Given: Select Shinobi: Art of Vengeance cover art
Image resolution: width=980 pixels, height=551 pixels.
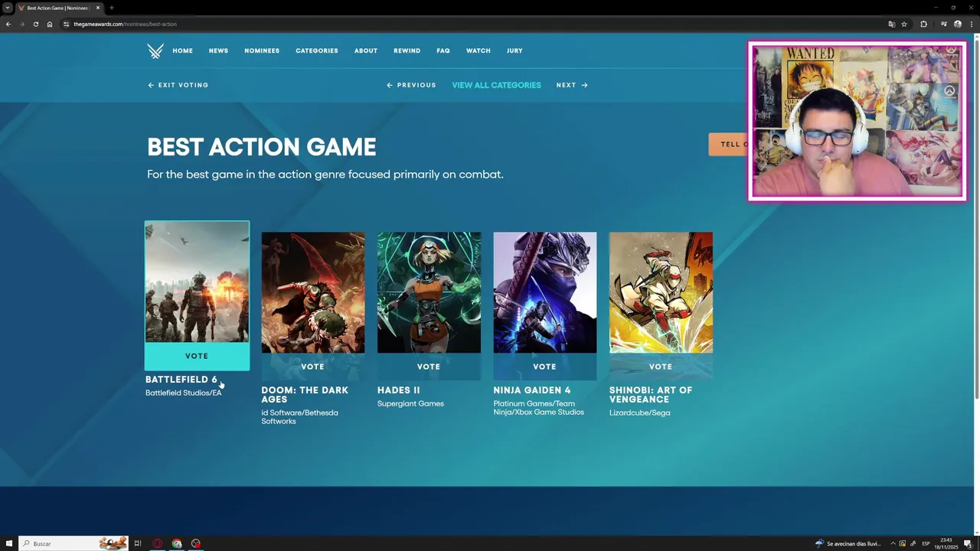Looking at the screenshot, I should [x=661, y=292].
